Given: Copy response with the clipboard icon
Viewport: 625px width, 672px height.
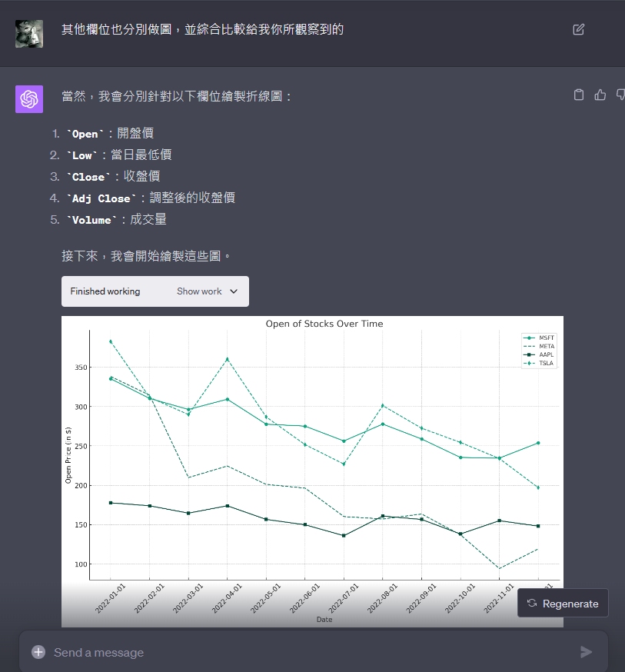Looking at the screenshot, I should pos(579,95).
